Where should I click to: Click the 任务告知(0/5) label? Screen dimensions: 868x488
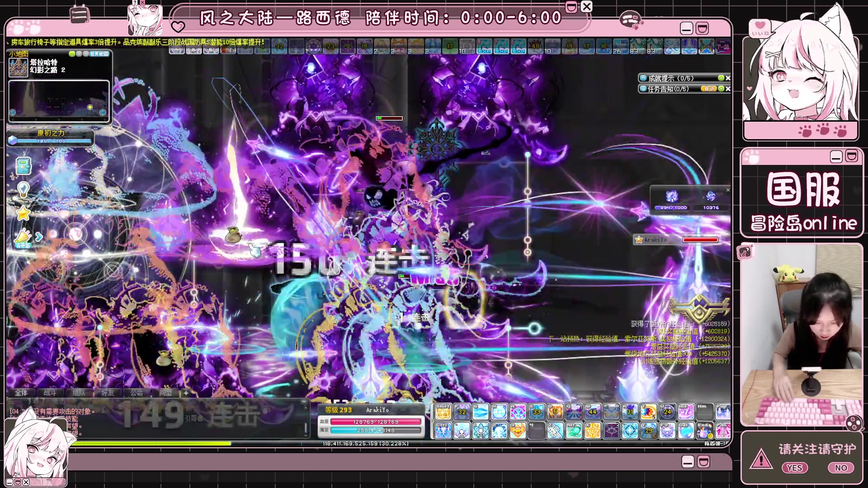click(669, 89)
